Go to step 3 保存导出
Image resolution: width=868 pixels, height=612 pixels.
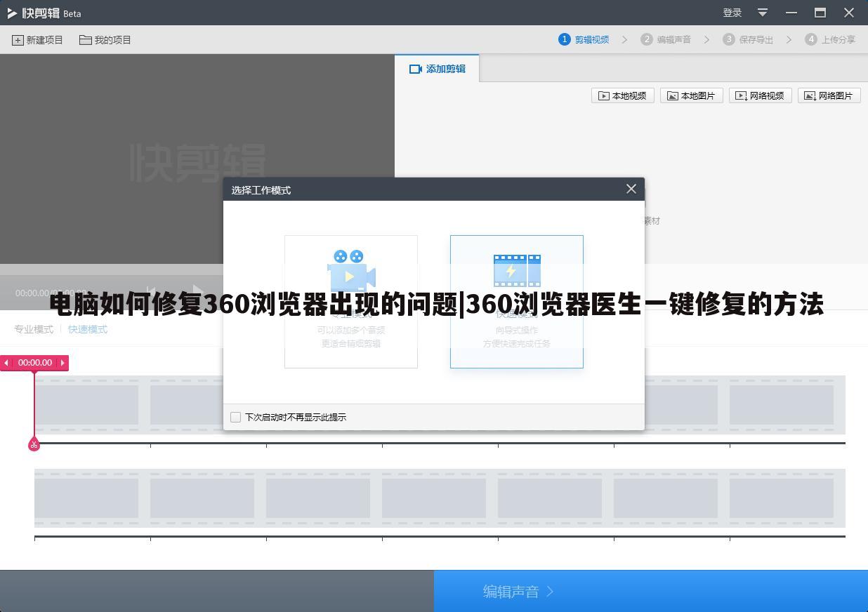point(748,39)
